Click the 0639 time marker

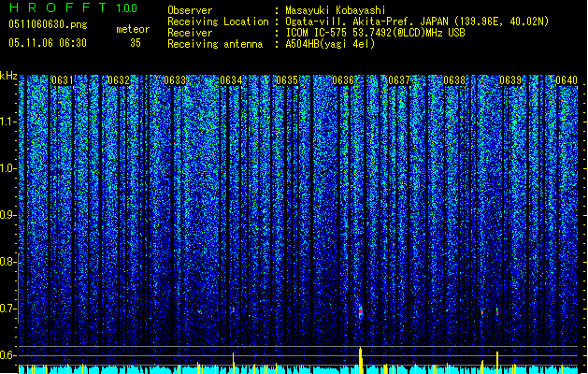pos(510,80)
